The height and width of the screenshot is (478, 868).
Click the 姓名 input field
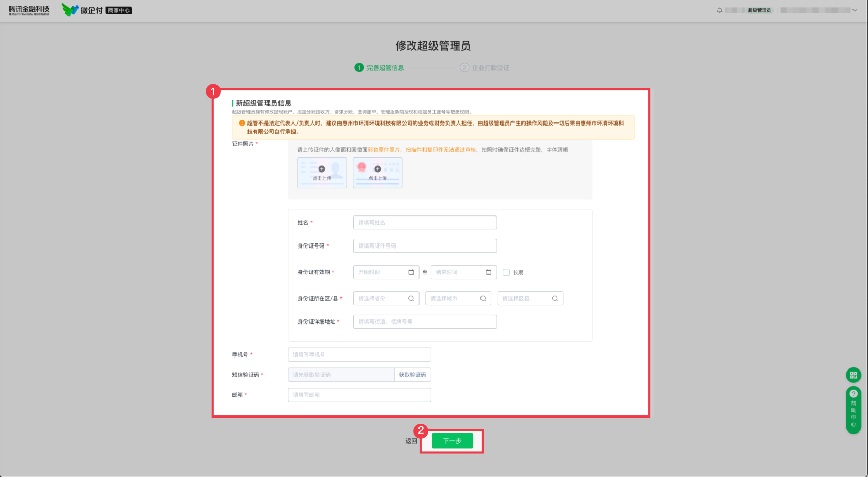click(425, 223)
